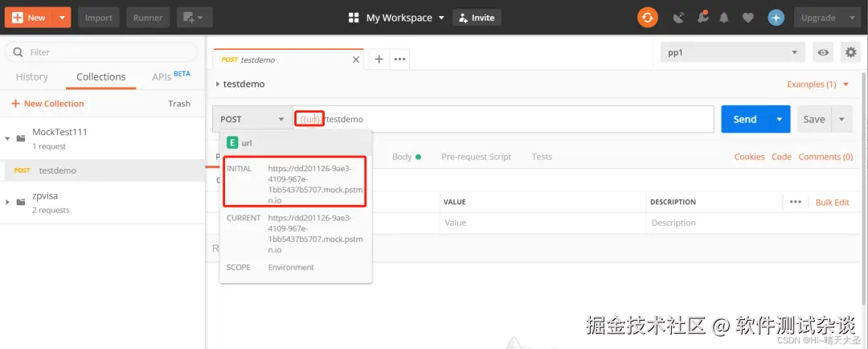Add a new request tab with plus
Image resolution: width=868 pixels, height=349 pixels.
click(x=379, y=59)
